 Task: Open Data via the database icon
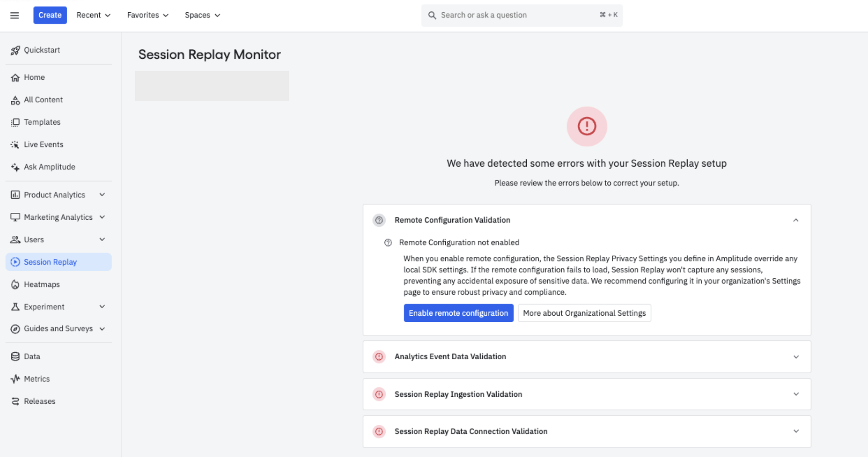(15, 357)
